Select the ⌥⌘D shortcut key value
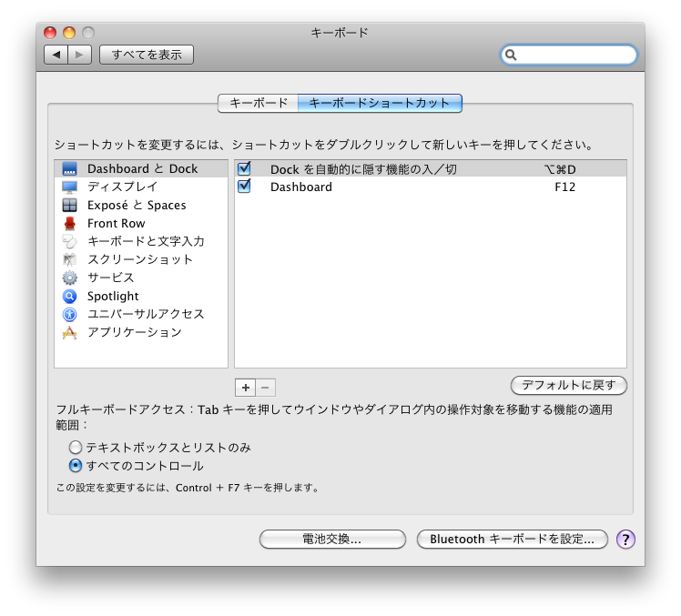Image resolution: width=681 pixels, height=616 pixels. tap(560, 169)
